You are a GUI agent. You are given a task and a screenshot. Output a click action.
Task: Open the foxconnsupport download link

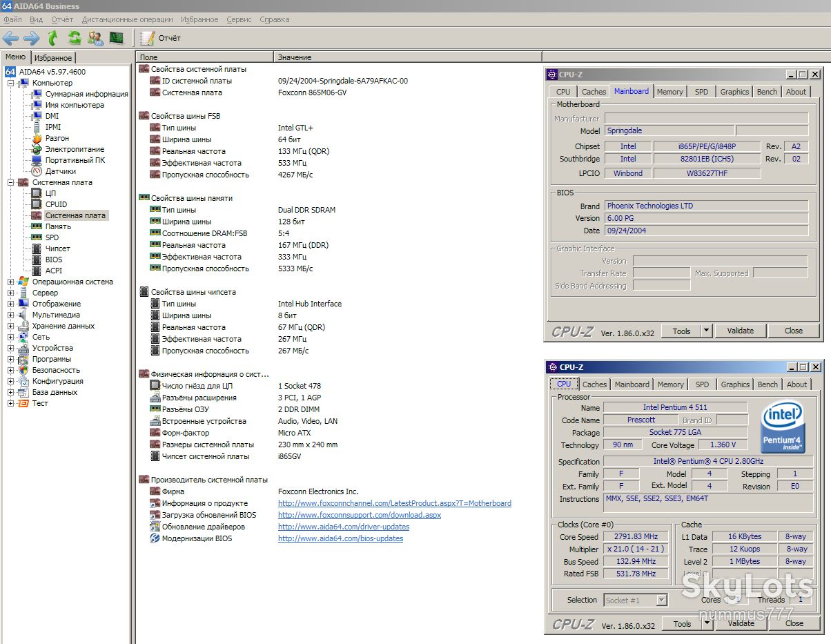(360, 515)
